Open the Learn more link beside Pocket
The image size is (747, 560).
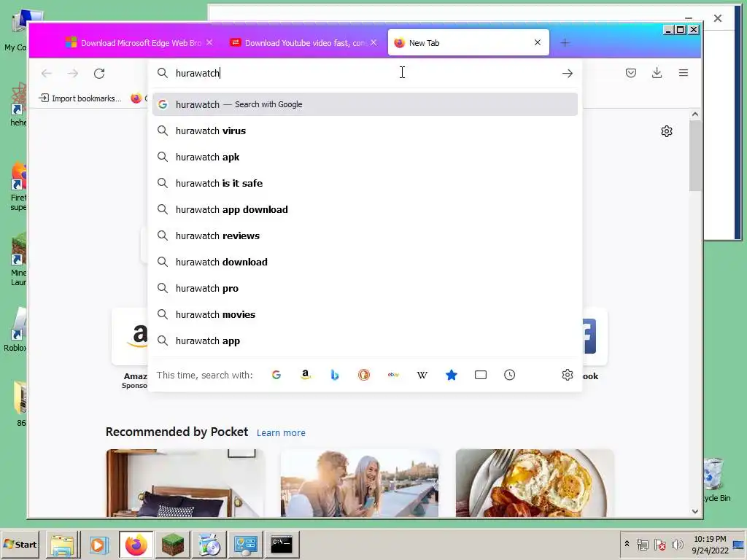click(x=281, y=433)
